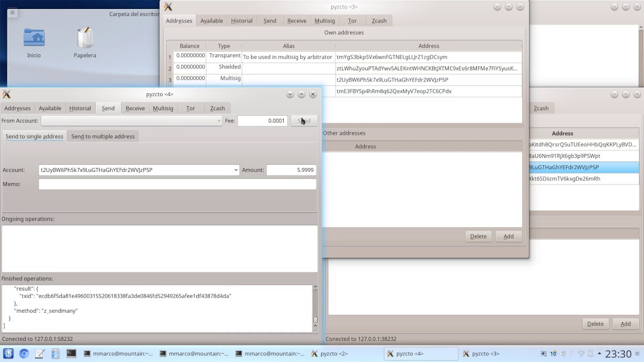This screenshot has height=362, width=644.
Task: Switch to Send to multiple address tab
Action: (x=103, y=136)
